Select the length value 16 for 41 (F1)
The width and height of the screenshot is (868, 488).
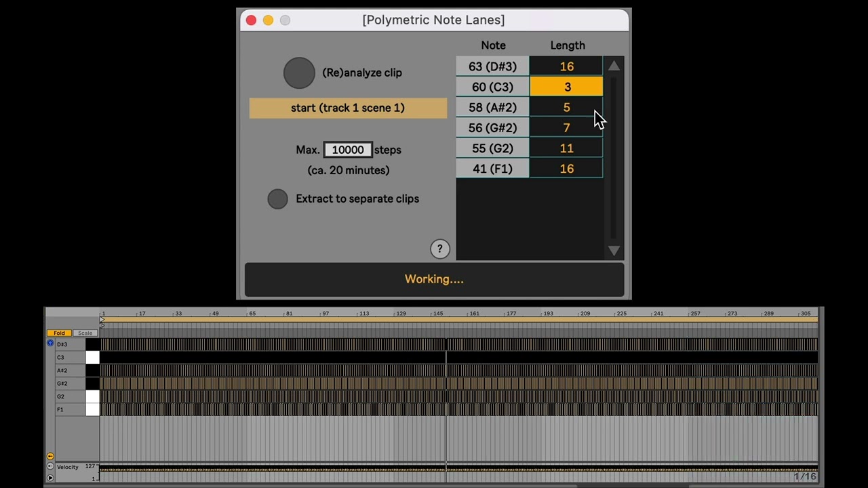566,168
